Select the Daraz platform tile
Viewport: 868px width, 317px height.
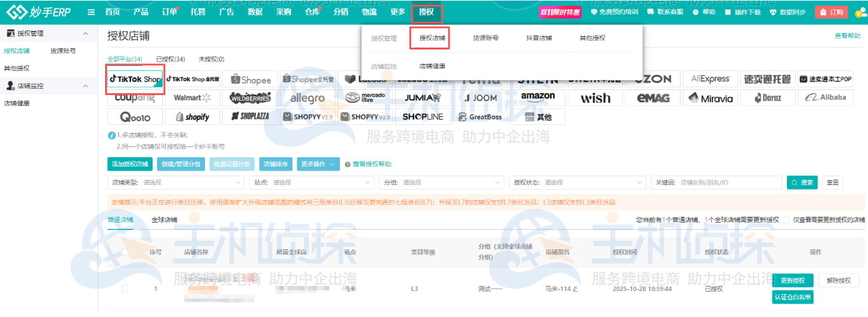pos(768,98)
